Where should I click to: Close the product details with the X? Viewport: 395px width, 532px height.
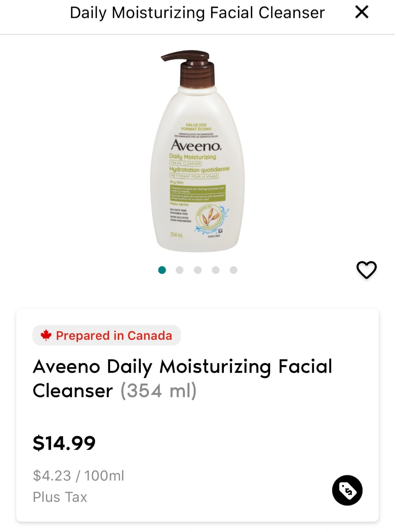[x=362, y=12]
